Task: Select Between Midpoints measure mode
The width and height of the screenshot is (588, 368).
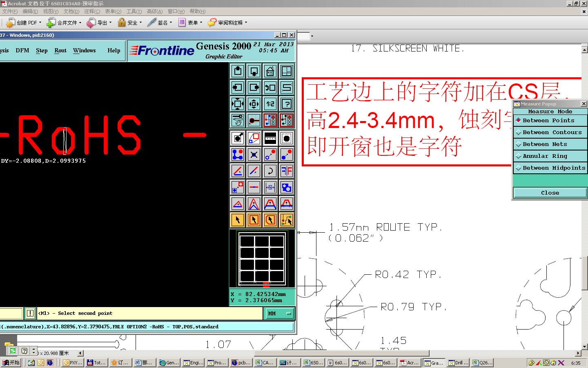Action: [550, 168]
